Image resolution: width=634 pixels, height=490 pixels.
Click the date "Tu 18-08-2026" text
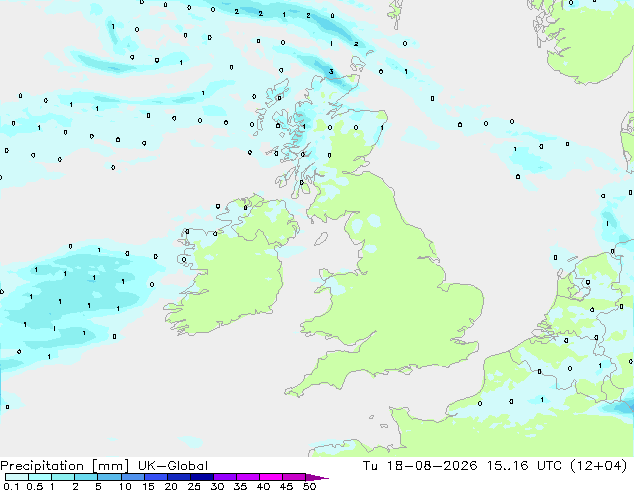point(420,466)
